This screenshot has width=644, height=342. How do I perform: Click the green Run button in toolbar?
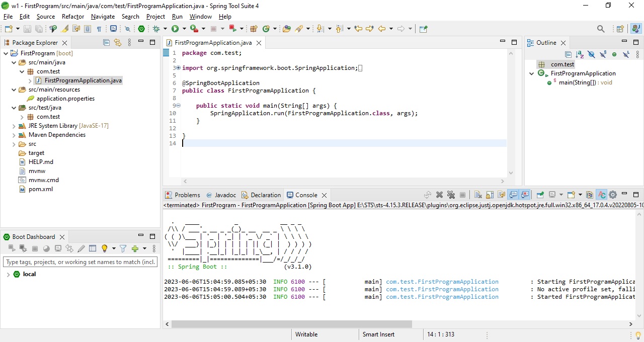point(175,29)
